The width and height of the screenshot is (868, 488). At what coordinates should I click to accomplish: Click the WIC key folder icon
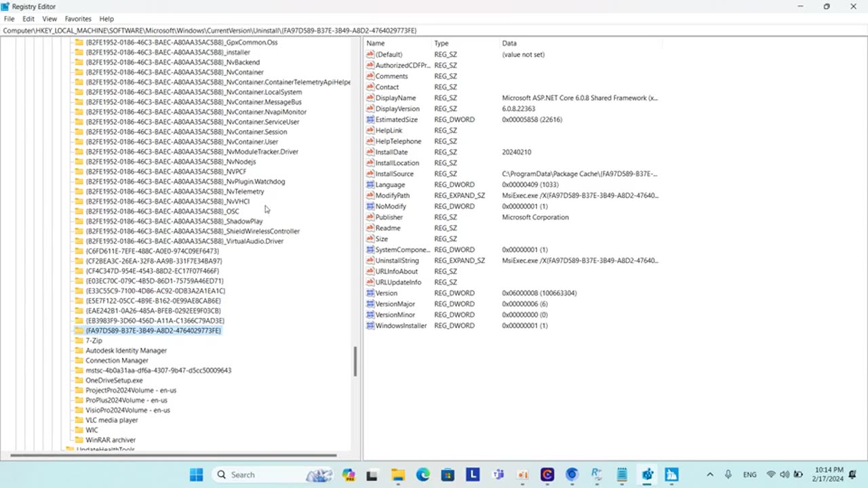tap(79, 430)
